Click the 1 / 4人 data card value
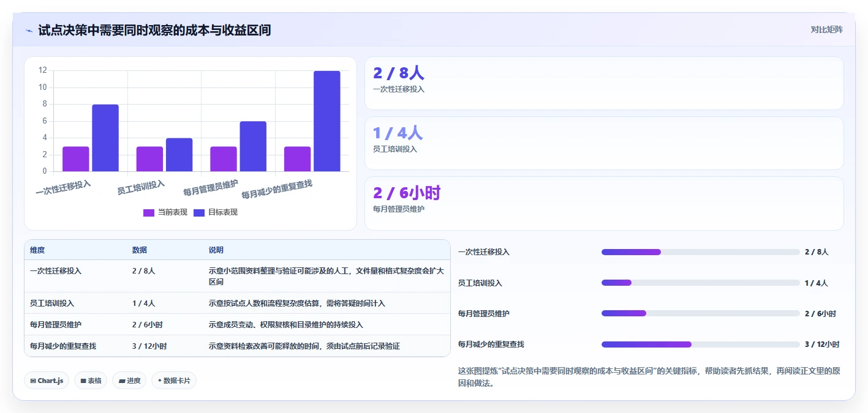868x413 pixels. click(398, 133)
